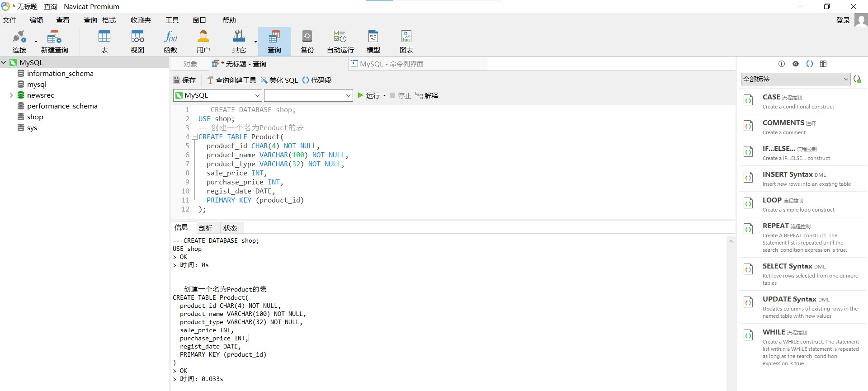This screenshot has width=868, height=391.
Task: Open the Model (模型) toolbar icon
Action: (373, 42)
